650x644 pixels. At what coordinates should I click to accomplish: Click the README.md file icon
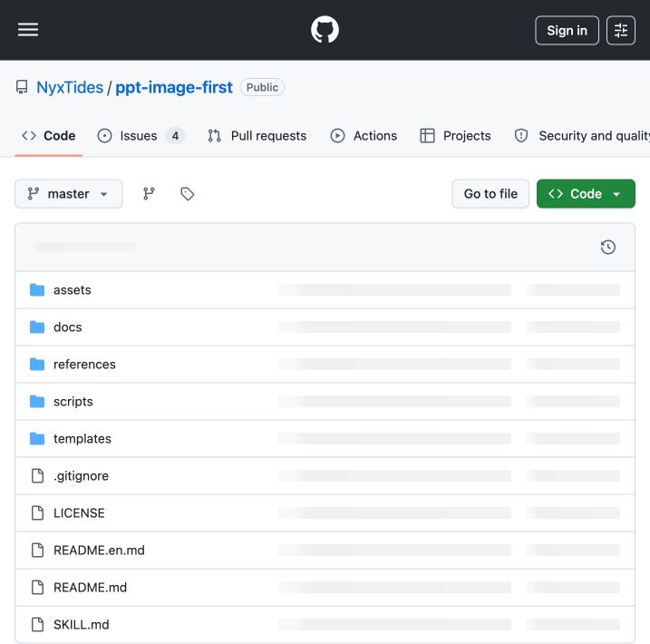[38, 587]
